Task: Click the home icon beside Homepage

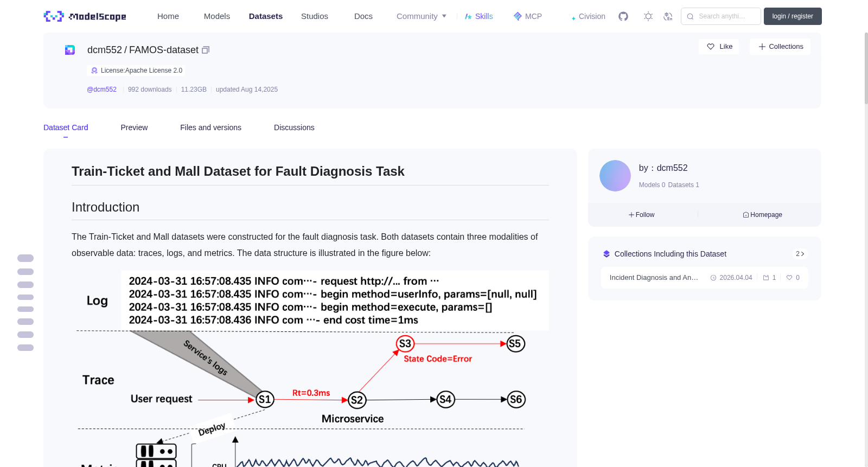Action: pos(746,215)
